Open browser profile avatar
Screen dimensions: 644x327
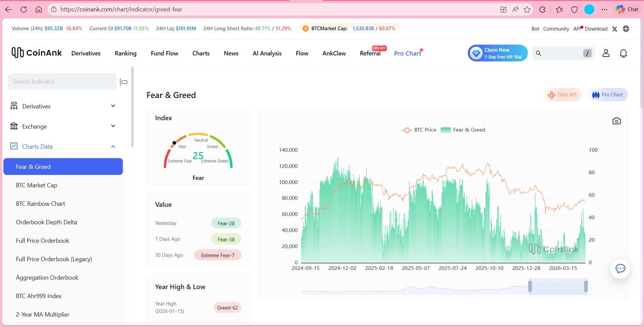[589, 9]
